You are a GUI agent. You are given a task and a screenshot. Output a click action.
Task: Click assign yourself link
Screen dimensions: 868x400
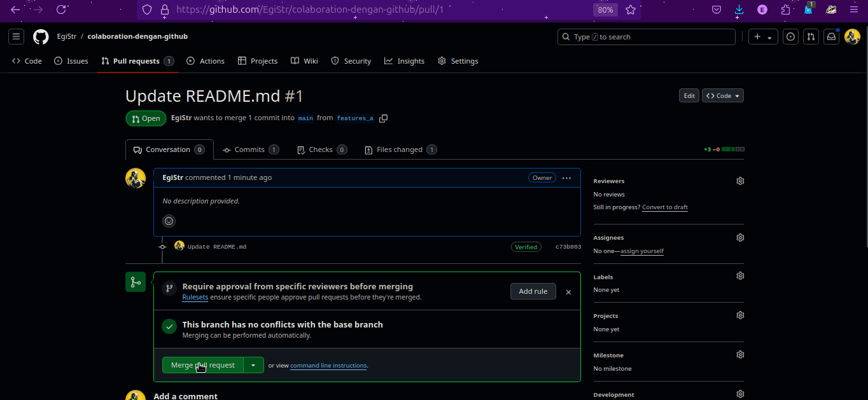click(642, 251)
